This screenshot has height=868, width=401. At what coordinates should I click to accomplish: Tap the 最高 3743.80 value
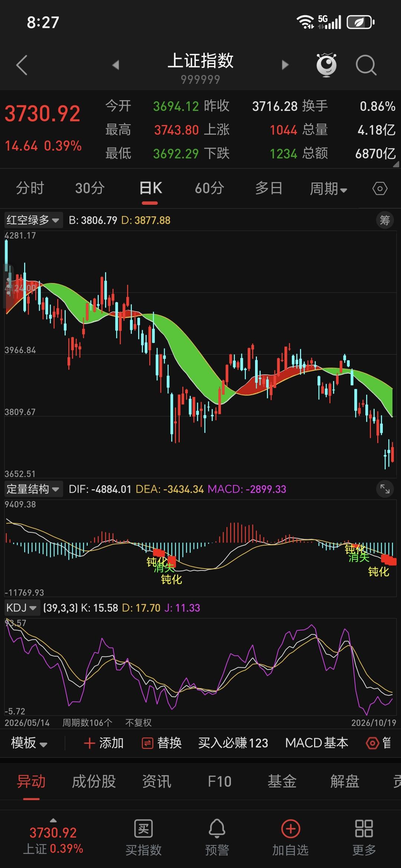pyautogui.click(x=176, y=130)
